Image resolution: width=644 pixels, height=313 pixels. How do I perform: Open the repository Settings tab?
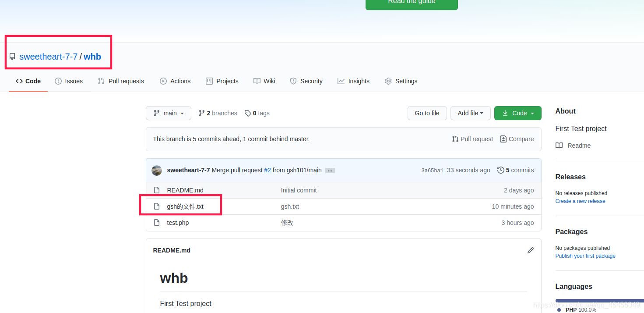(401, 81)
